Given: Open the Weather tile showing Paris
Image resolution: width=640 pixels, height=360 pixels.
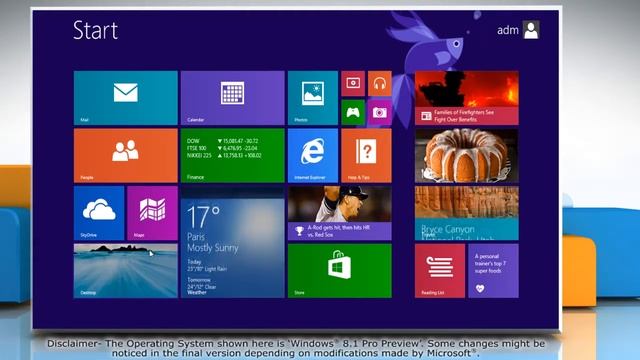Looking at the screenshot, I should 233,242.
